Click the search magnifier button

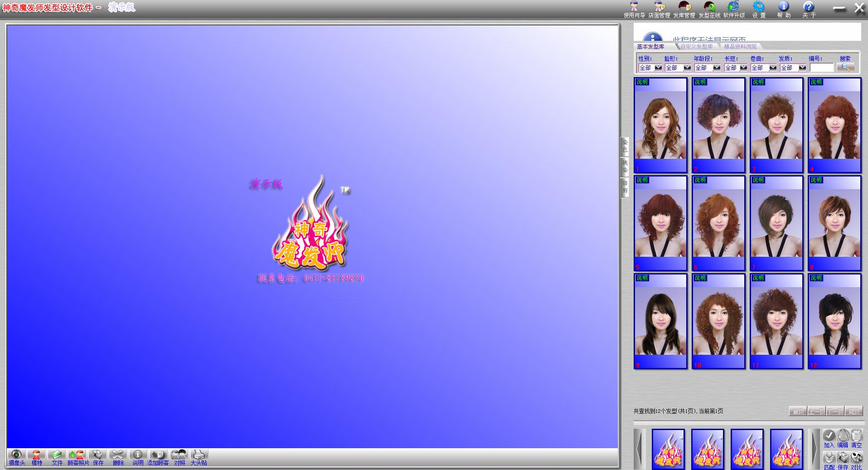[x=845, y=67]
